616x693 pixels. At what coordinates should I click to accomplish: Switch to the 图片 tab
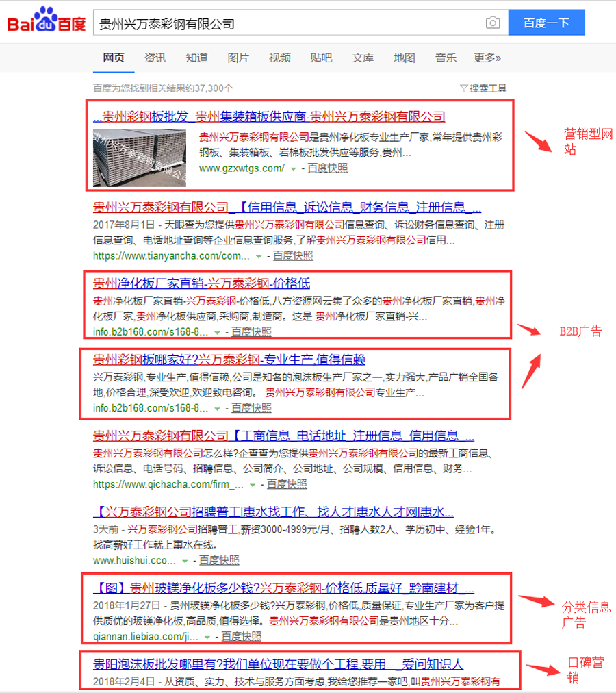click(x=238, y=58)
